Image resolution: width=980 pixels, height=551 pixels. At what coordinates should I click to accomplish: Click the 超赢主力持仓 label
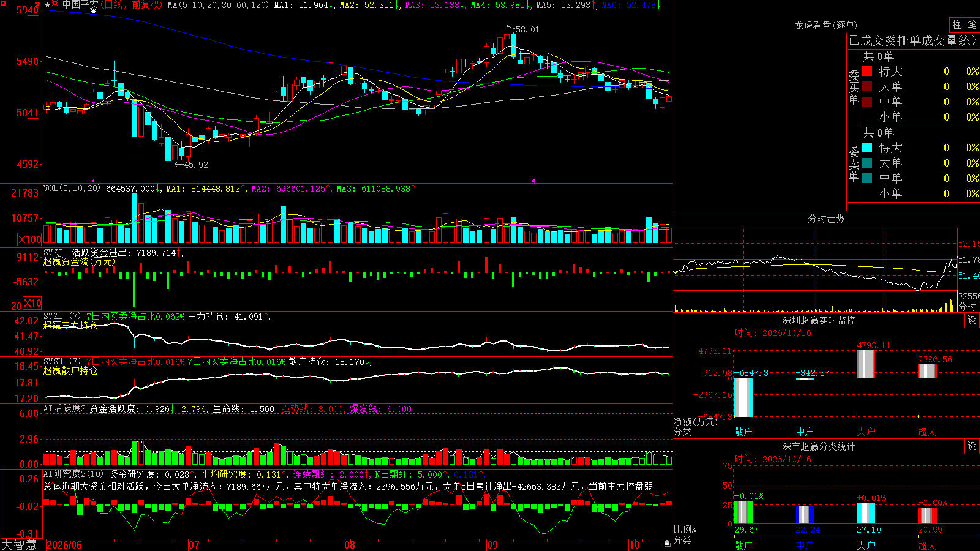coord(70,325)
